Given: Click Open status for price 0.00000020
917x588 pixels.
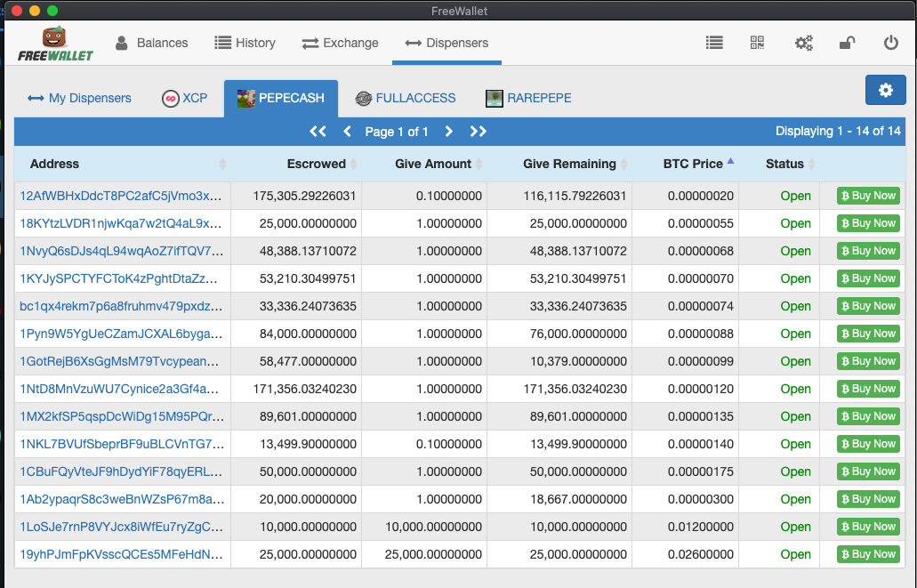Looking at the screenshot, I should pyautogui.click(x=795, y=196).
